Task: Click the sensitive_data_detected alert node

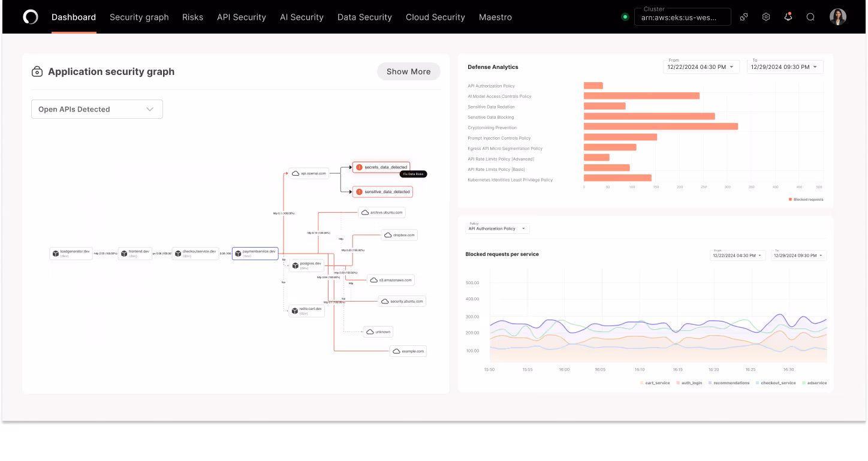Action: pyautogui.click(x=382, y=192)
